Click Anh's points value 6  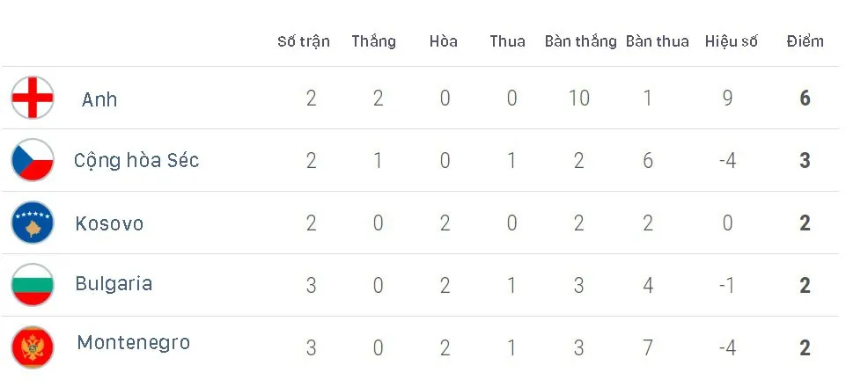point(805,99)
